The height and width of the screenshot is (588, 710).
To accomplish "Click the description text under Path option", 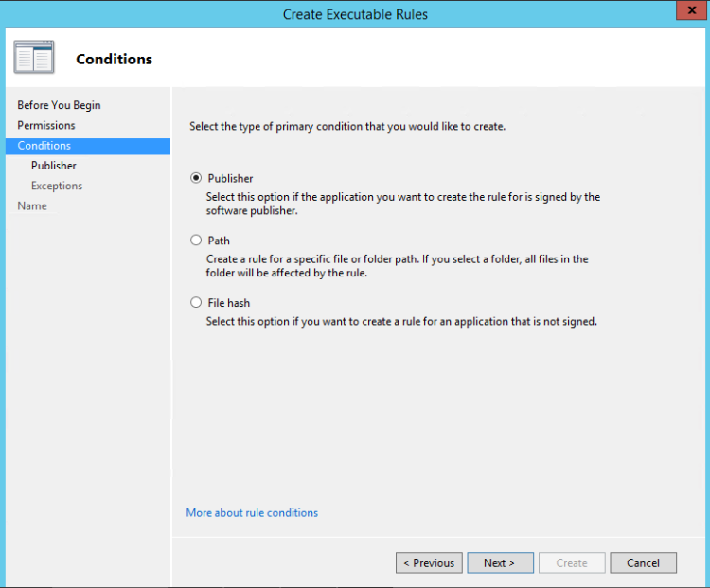I will click(397, 266).
